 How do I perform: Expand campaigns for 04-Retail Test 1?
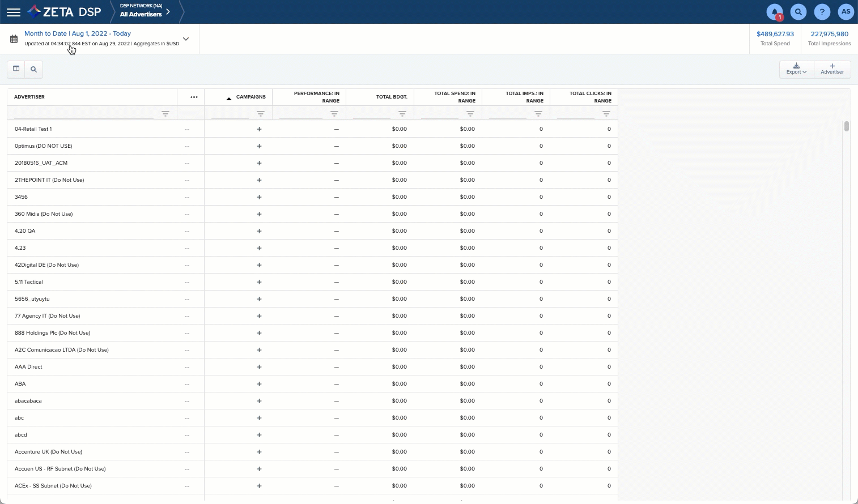tap(259, 129)
